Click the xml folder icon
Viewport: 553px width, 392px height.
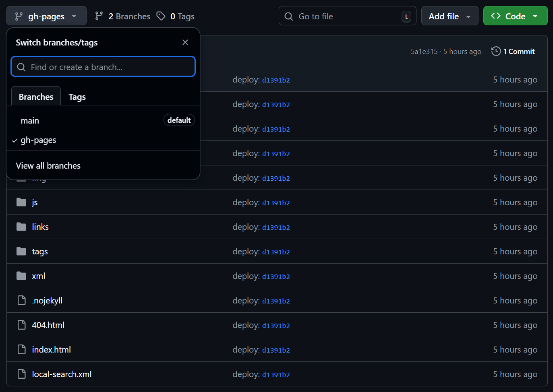pyautogui.click(x=21, y=276)
